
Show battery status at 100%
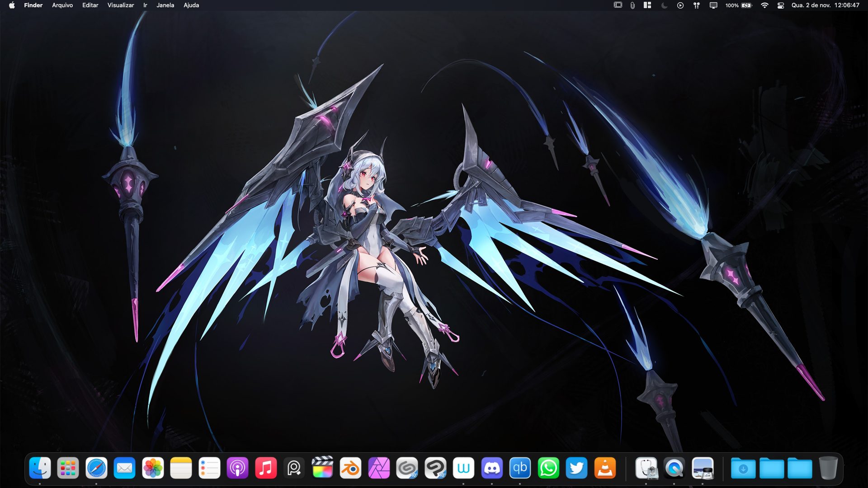(739, 5)
